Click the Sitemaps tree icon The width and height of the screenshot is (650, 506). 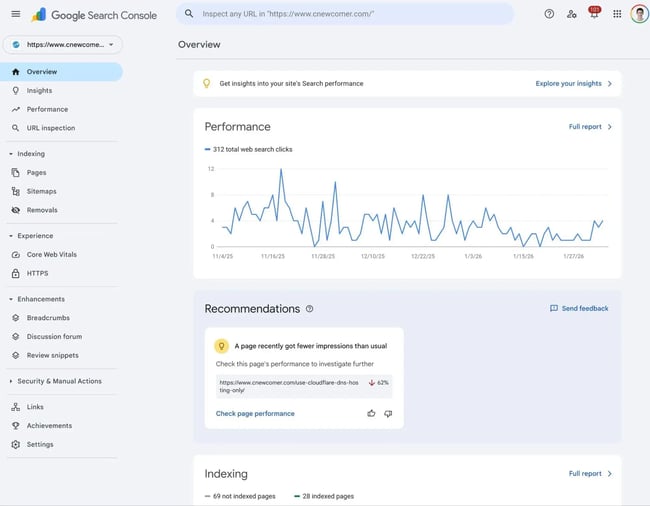tap(16, 191)
